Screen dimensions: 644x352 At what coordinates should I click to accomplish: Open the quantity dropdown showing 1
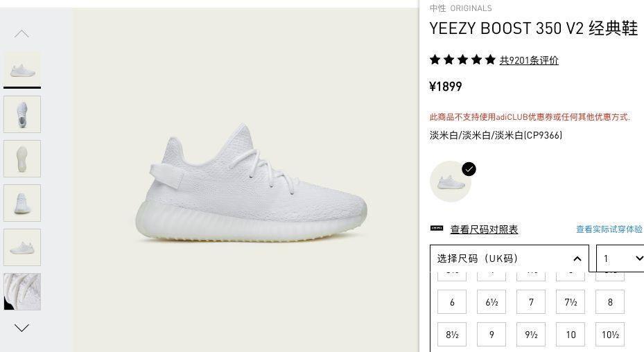620,258
